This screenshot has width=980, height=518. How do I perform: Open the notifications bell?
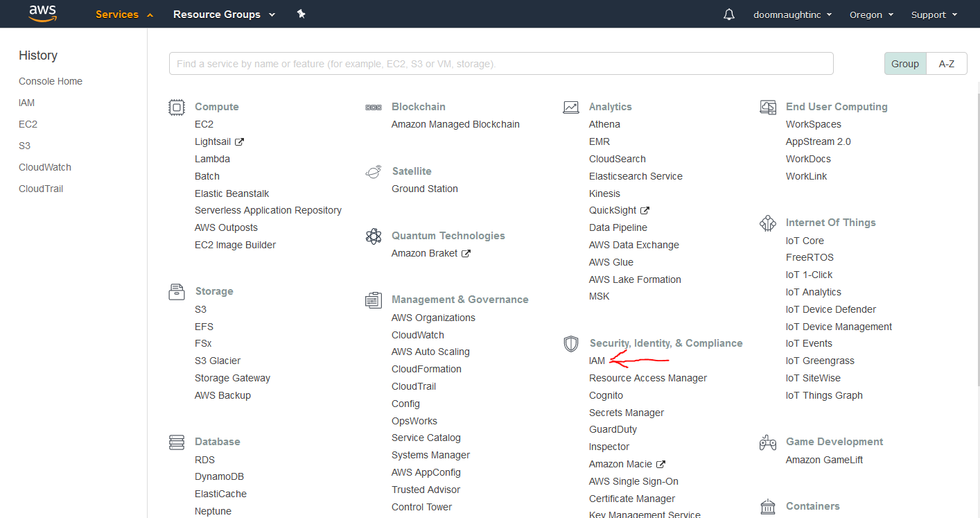(x=728, y=15)
